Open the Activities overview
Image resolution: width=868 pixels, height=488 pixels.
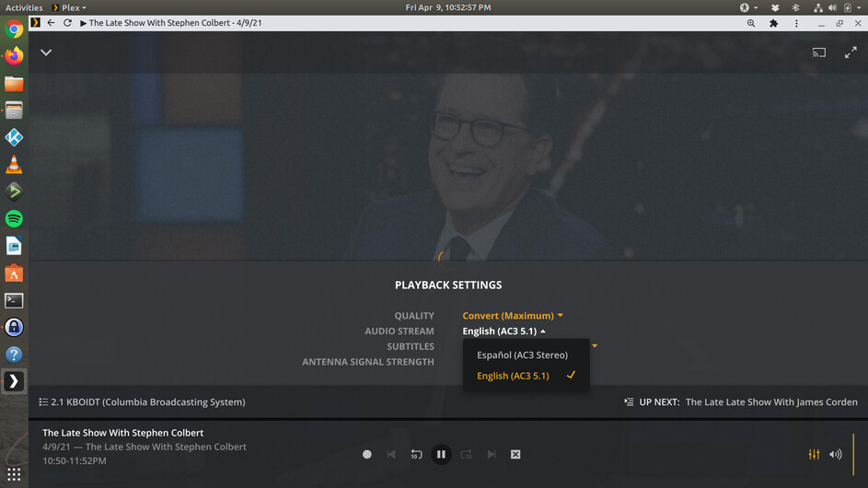24,7
